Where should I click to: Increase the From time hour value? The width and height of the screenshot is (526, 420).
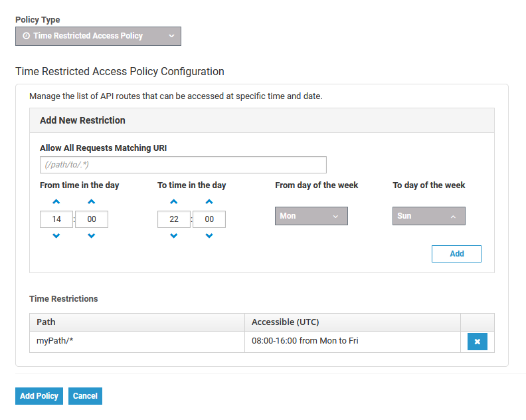[x=56, y=201]
